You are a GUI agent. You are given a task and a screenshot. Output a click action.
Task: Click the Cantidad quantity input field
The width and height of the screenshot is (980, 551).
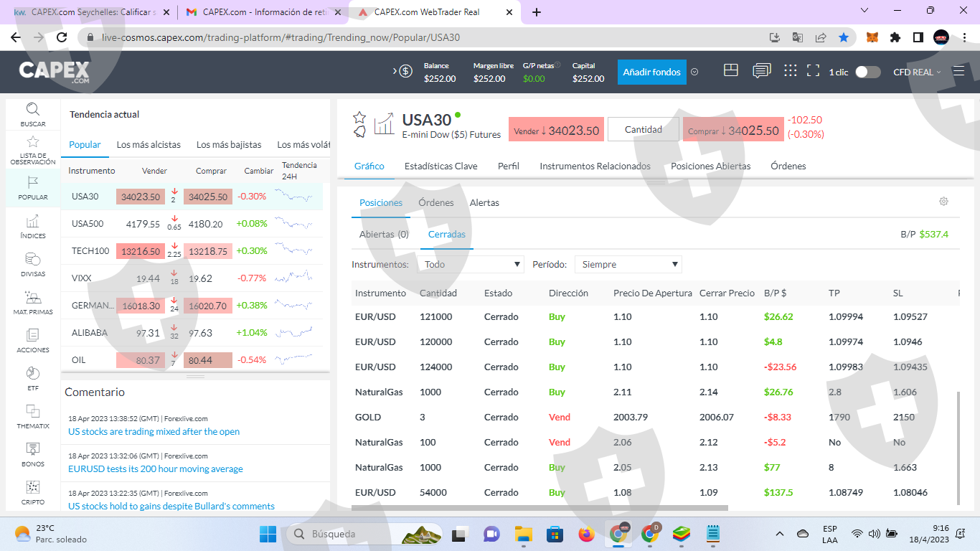tap(643, 130)
